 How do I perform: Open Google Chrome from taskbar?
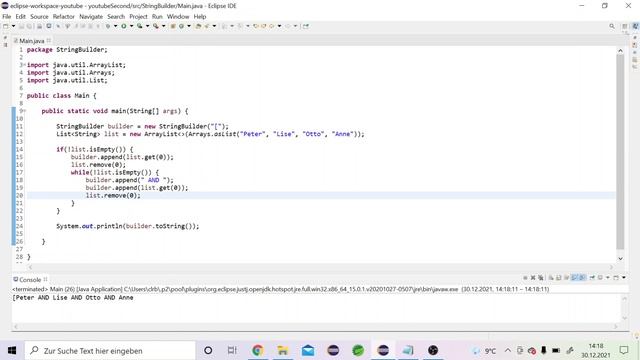[258, 350]
